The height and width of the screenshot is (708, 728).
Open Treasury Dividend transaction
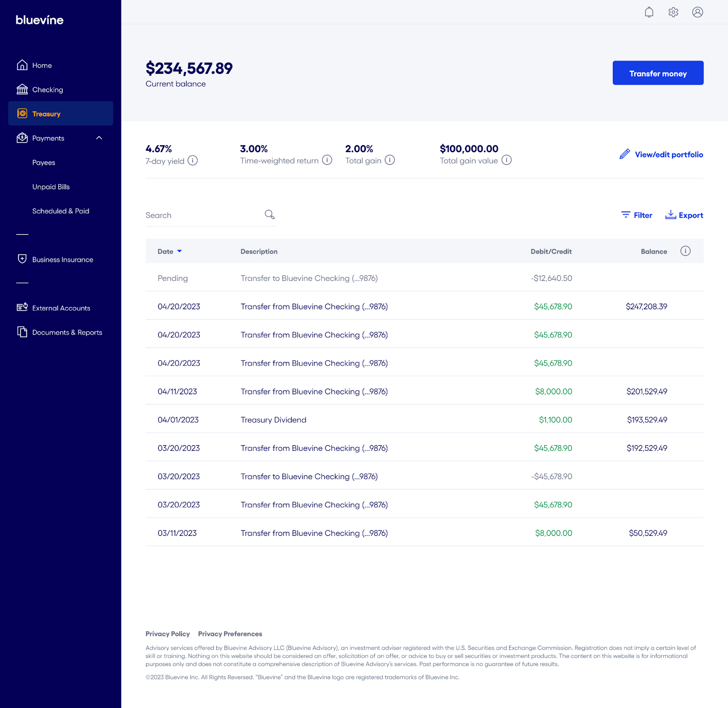pos(425,420)
